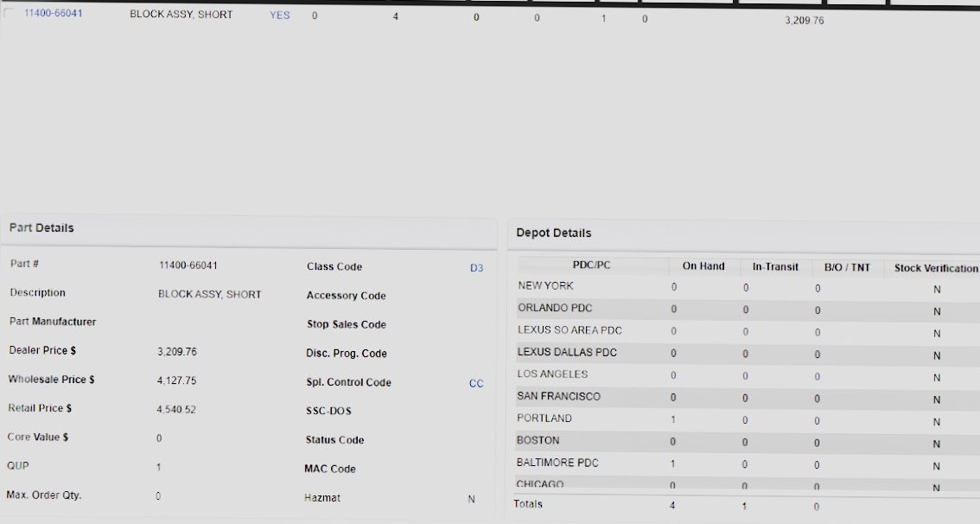Click the Totals In-Transit value 1
This screenshot has height=524, width=980.
point(744,506)
